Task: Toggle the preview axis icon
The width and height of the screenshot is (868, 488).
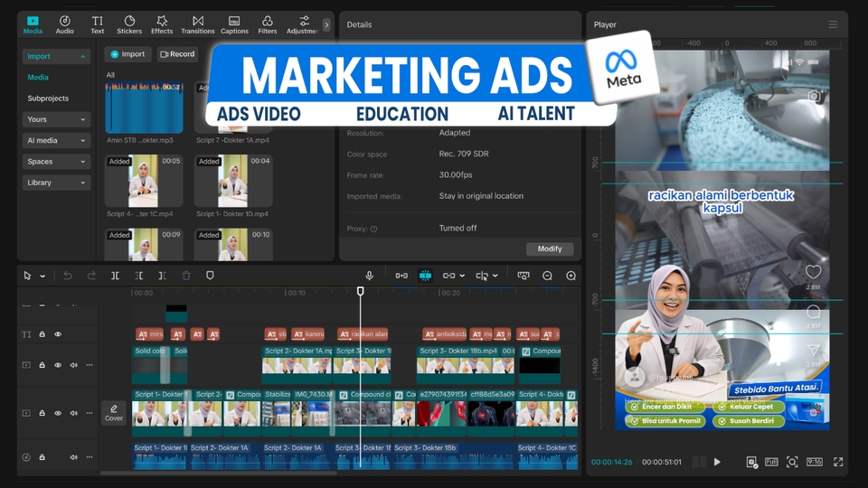Action: [482, 276]
